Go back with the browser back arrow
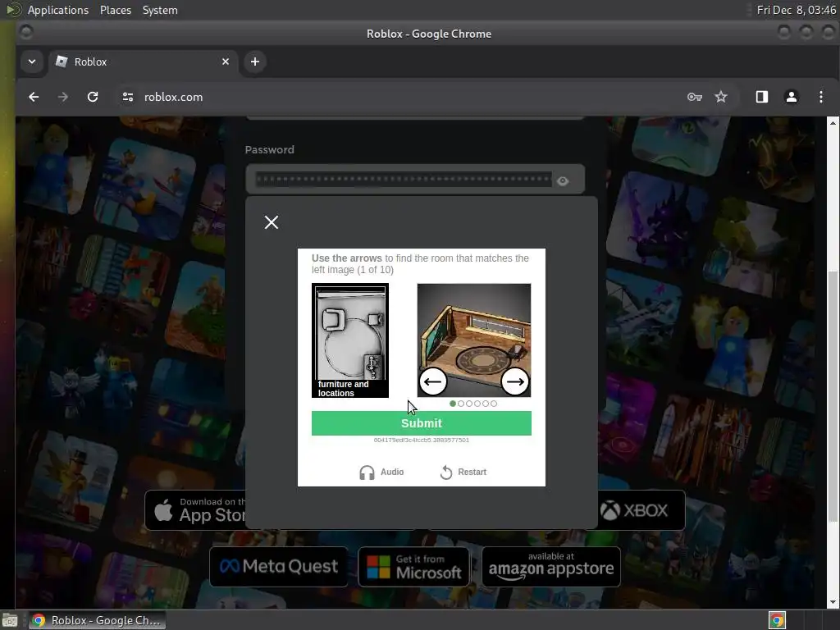Screen dimensions: 840x630 [34, 97]
